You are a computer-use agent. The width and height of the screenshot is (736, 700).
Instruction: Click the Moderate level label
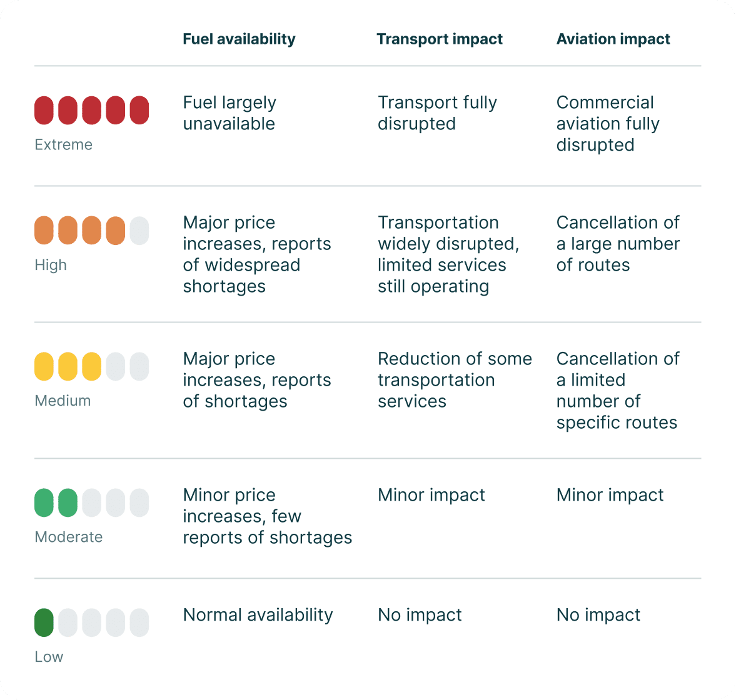[x=68, y=537]
